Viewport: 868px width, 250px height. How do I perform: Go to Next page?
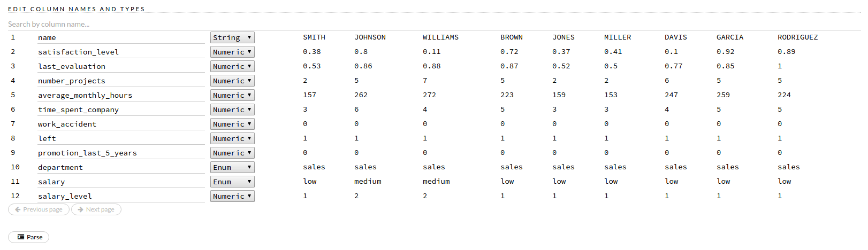tap(96, 209)
